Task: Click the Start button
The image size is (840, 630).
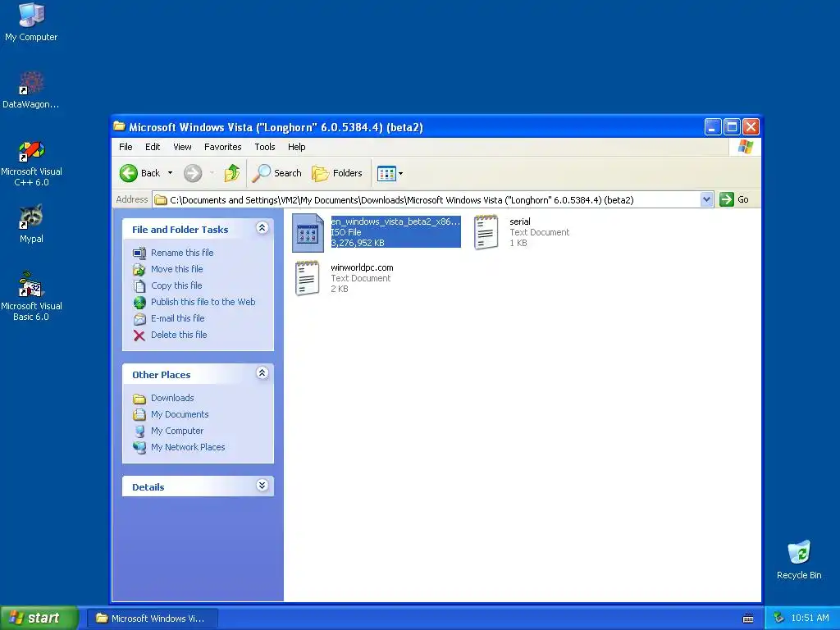Action: tap(39, 618)
